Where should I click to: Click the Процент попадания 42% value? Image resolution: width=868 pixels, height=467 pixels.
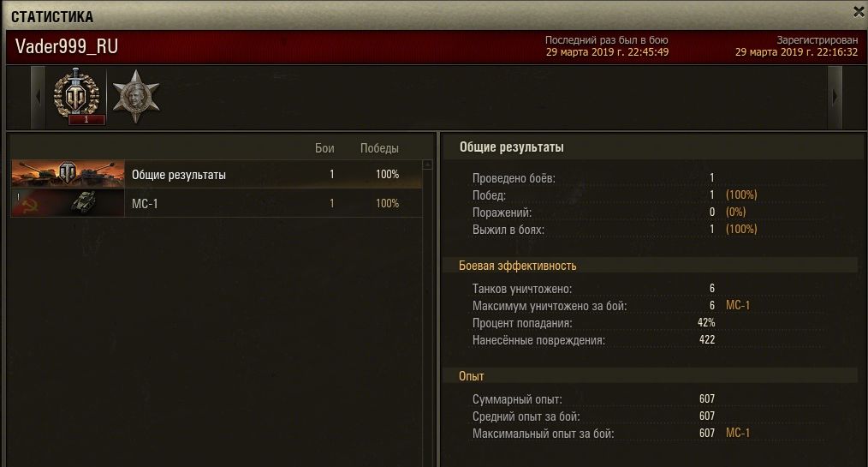coord(706,322)
